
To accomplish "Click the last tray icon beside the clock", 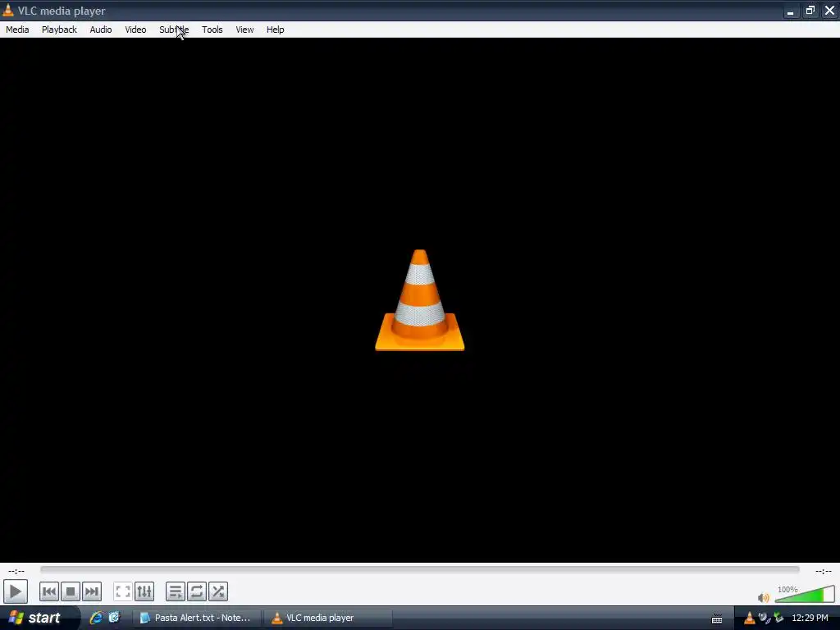I will pos(779,618).
